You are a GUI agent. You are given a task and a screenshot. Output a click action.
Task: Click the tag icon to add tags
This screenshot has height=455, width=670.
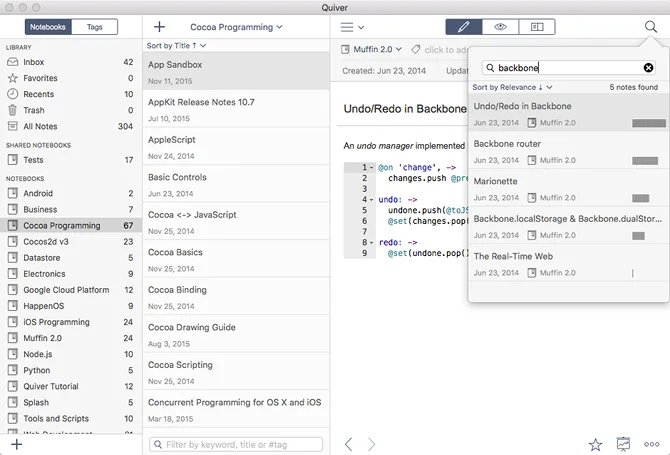click(415, 49)
